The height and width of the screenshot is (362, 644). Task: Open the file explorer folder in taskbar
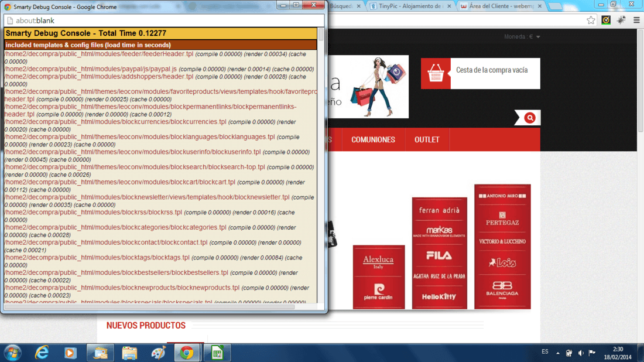click(129, 353)
